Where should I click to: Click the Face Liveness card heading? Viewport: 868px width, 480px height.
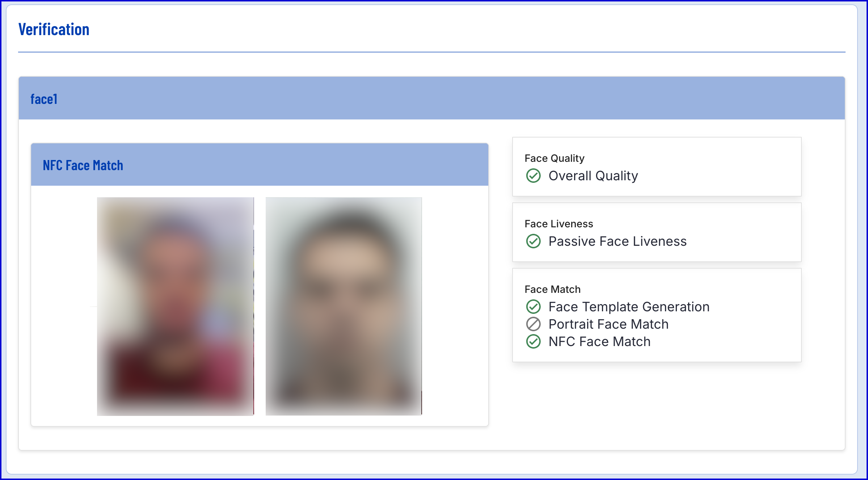coord(559,224)
